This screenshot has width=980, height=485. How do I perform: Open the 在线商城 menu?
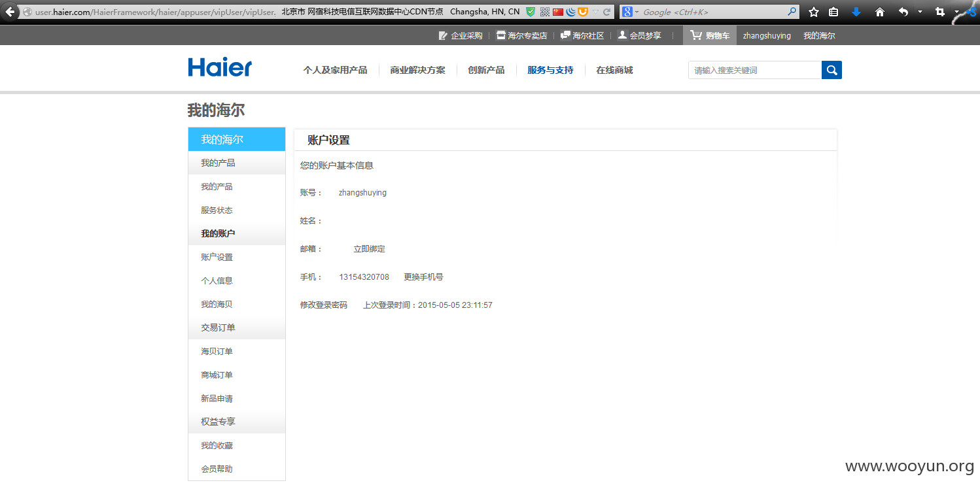(614, 70)
